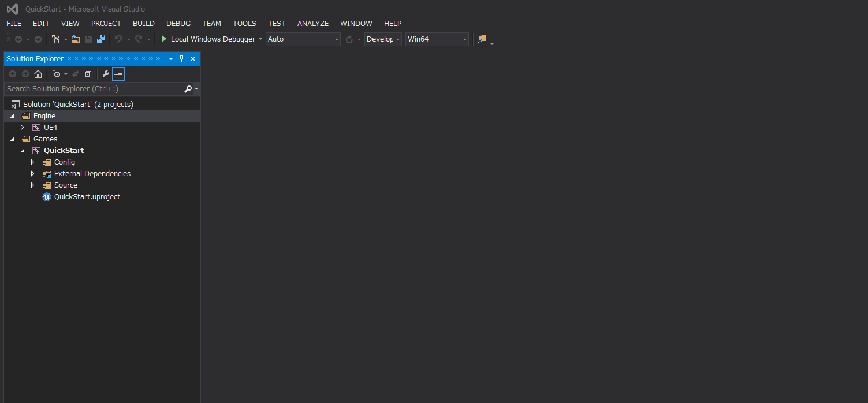Image resolution: width=868 pixels, height=403 pixels.
Task: Open the Pending Changes Filter dropdown arrow
Action: pyautogui.click(x=66, y=74)
